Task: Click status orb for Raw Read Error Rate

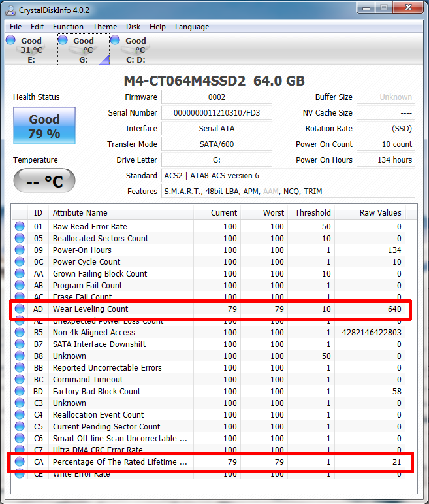Action: [x=20, y=226]
